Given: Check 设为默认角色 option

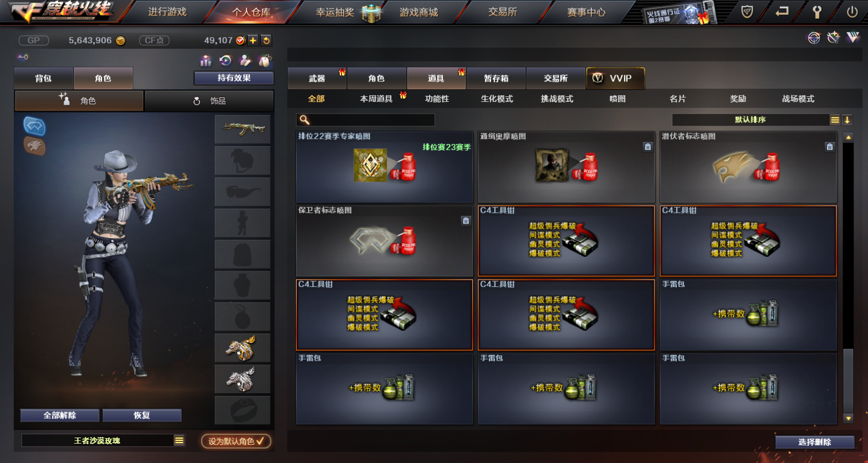Looking at the screenshot, I should (236, 441).
